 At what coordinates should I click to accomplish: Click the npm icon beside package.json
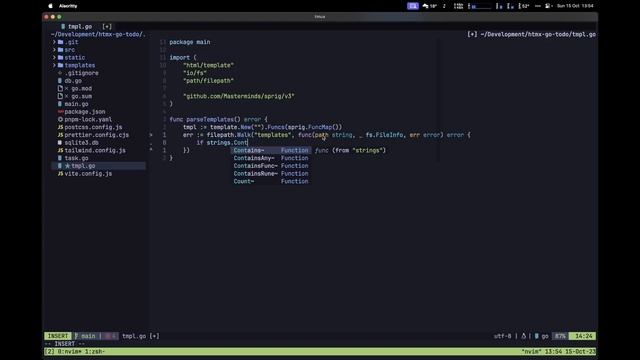coord(60,112)
